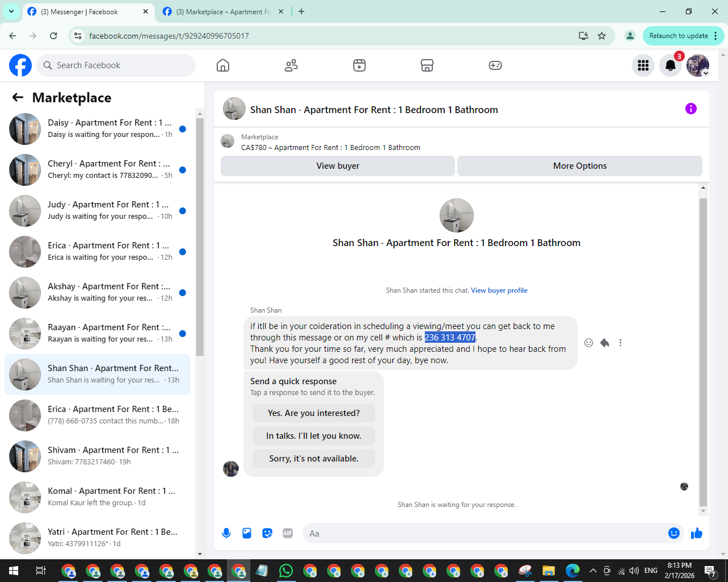The width and height of the screenshot is (728, 582).
Task: Click Relaunch to update button
Action: [x=679, y=36]
